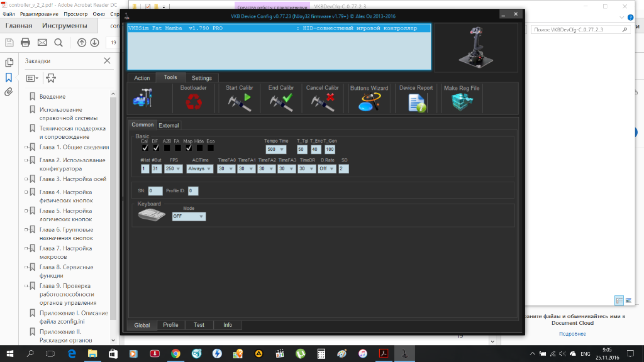Go to next page in Acrobat
This screenshot has width=644, height=362.
tap(94, 42)
